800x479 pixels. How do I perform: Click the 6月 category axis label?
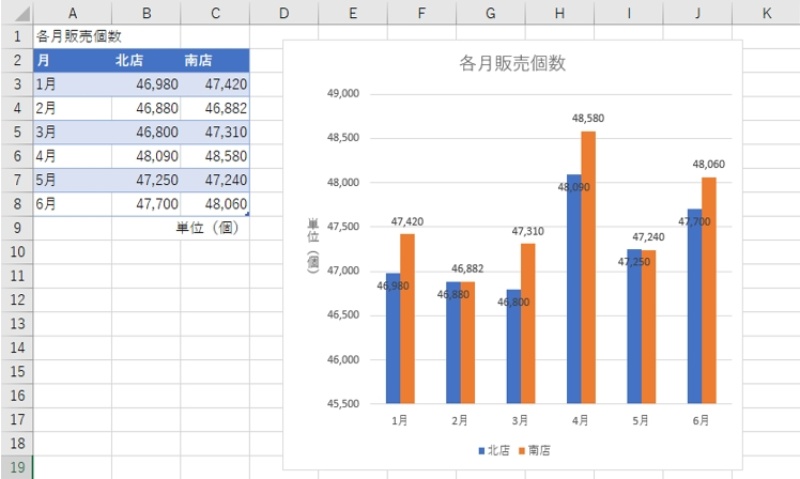[701, 421]
